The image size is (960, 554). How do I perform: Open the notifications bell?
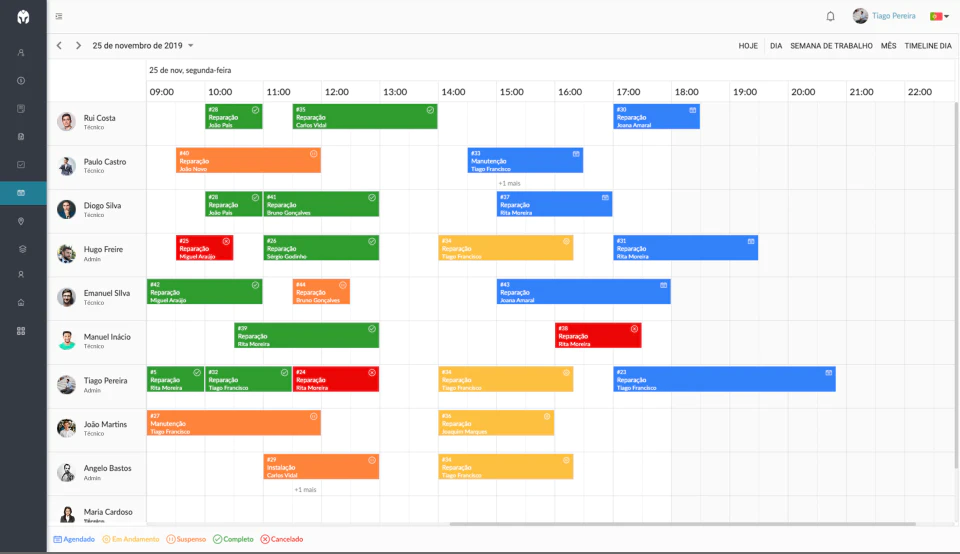(x=830, y=17)
